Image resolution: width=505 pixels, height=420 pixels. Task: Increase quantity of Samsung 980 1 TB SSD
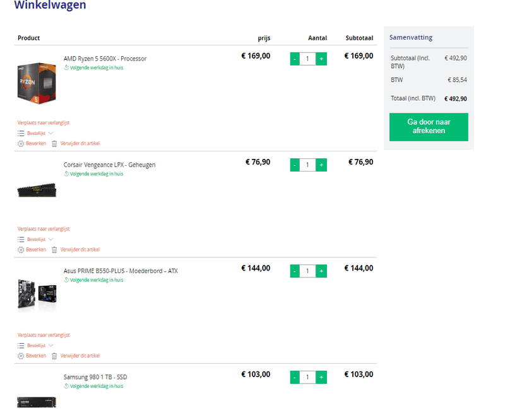321,377
